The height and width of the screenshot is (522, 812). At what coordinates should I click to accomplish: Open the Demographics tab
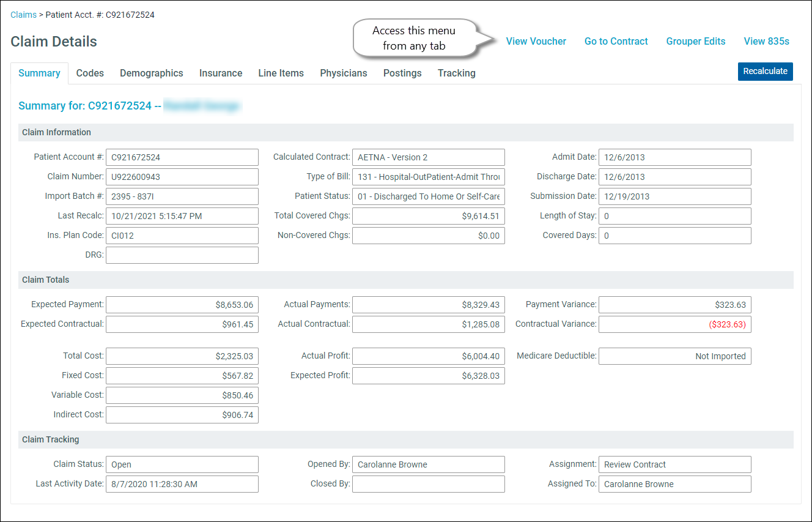click(x=151, y=73)
